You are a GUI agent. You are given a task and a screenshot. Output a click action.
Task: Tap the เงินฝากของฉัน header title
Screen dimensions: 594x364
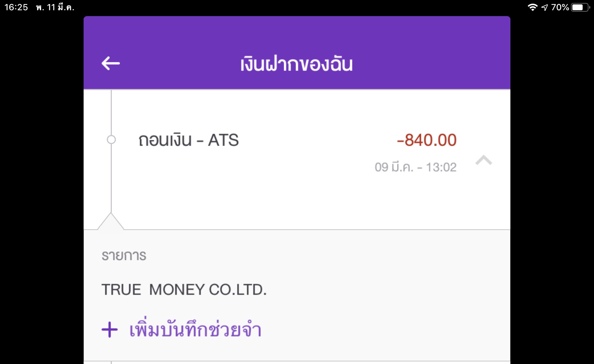pyautogui.click(x=296, y=64)
